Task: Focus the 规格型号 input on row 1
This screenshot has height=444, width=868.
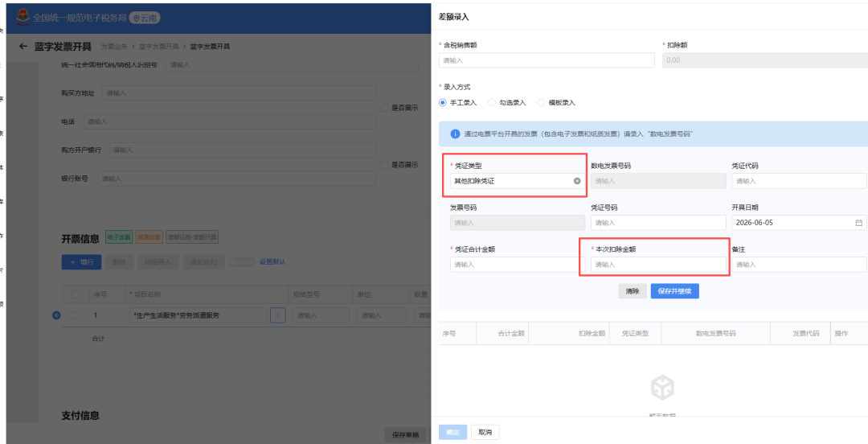Action: (321, 315)
